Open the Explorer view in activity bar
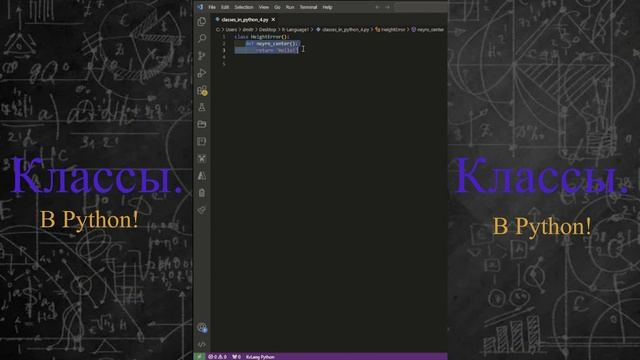Image resolution: width=640 pixels, height=360 pixels. coord(202,22)
